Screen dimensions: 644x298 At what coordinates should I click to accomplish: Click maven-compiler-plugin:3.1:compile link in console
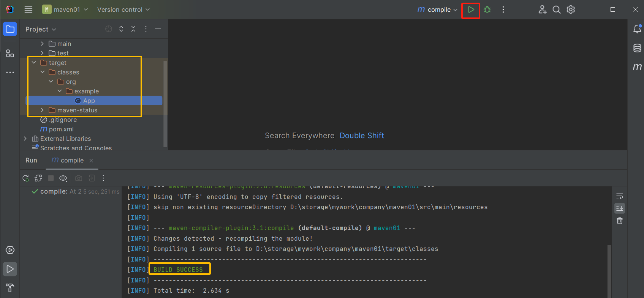[x=231, y=228]
